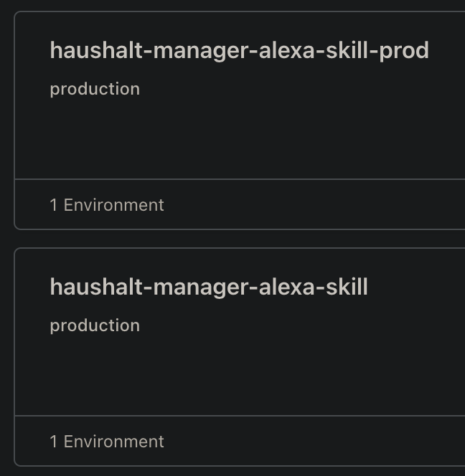Select the bottom card's production environment tag
This screenshot has height=476, width=465.
pos(95,325)
